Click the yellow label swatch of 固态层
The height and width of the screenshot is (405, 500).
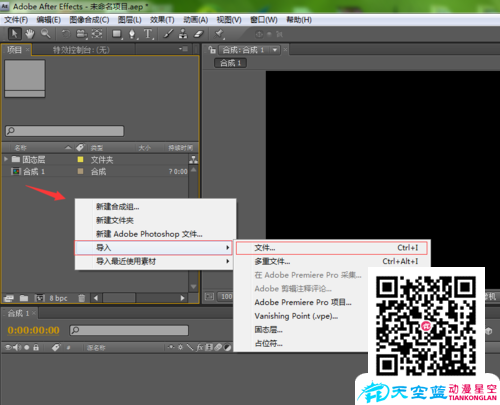(80, 160)
